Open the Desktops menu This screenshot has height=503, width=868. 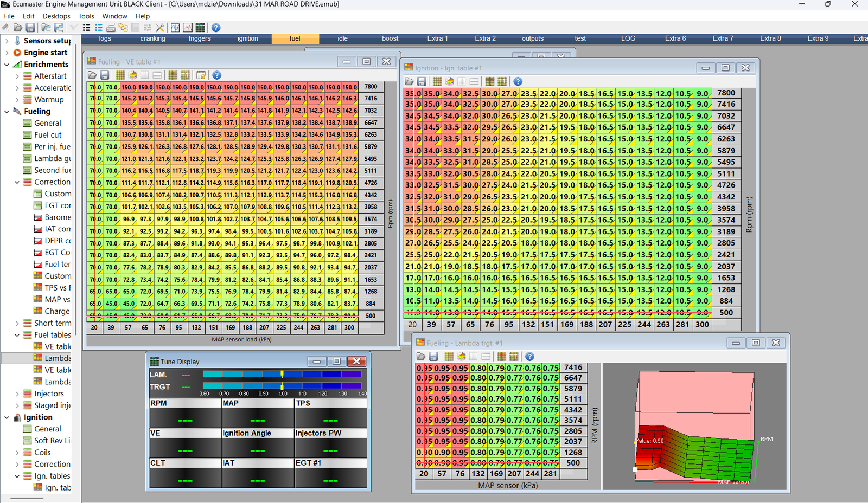(56, 16)
